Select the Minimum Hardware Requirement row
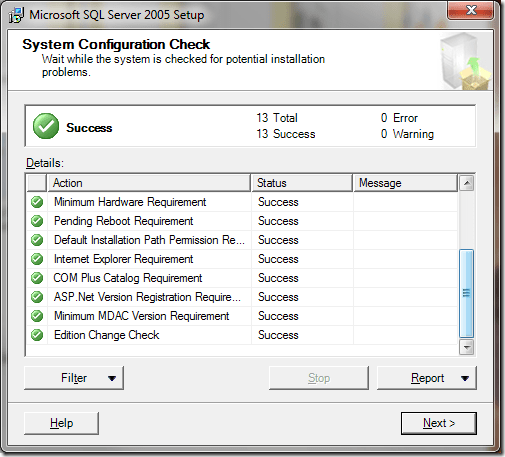Image resolution: width=505 pixels, height=457 pixels. point(242,202)
